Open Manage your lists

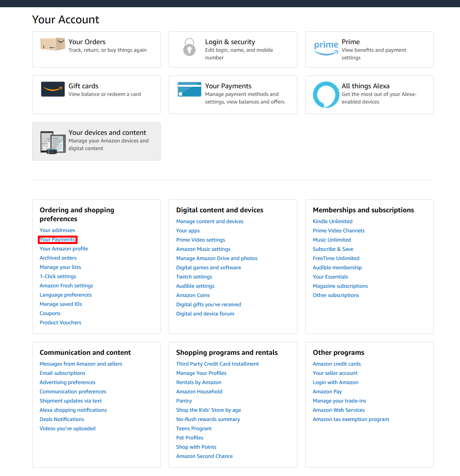click(x=60, y=267)
